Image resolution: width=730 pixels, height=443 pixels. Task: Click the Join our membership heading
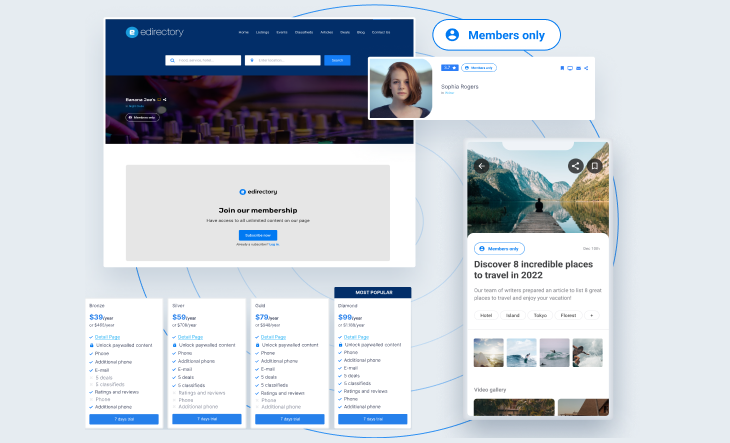coord(258,210)
